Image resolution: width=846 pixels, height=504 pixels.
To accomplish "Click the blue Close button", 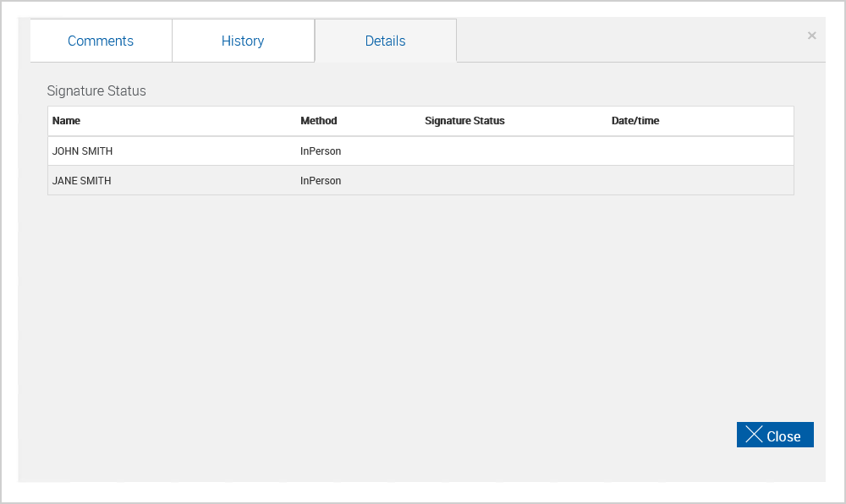I will [775, 435].
